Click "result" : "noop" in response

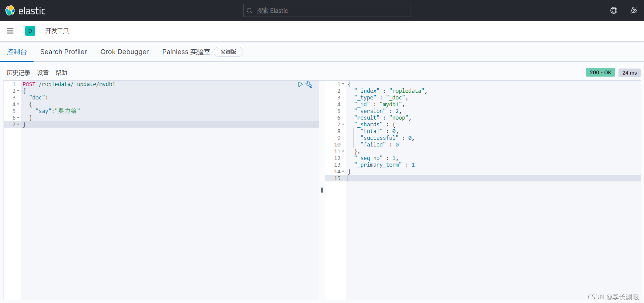(x=383, y=118)
